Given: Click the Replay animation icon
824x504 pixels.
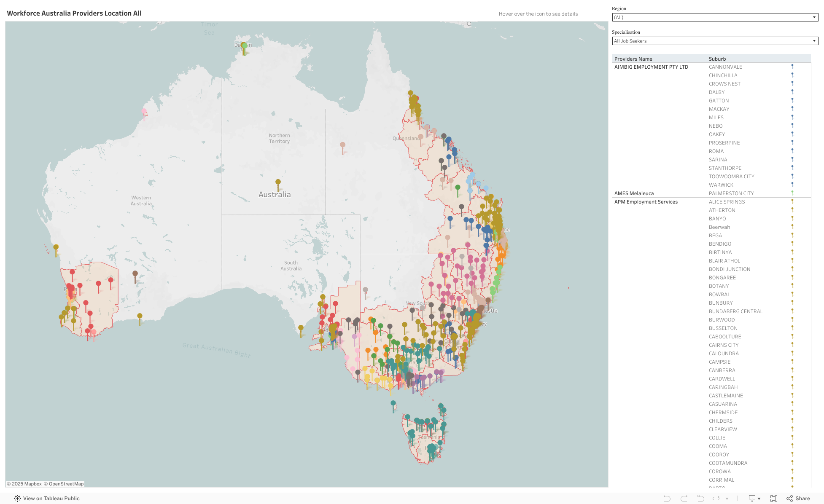Looking at the screenshot, I should click(x=716, y=498).
